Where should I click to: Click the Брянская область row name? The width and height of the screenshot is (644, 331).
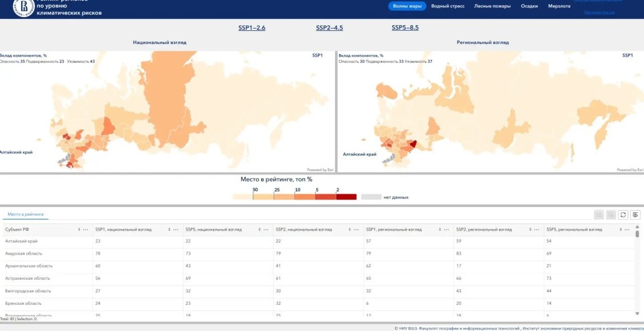pyautogui.click(x=23, y=303)
